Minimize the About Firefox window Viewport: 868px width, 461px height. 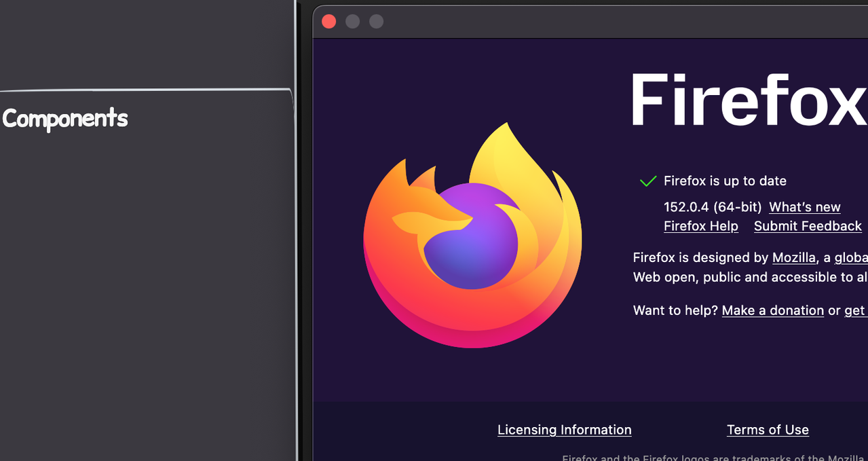(x=352, y=22)
